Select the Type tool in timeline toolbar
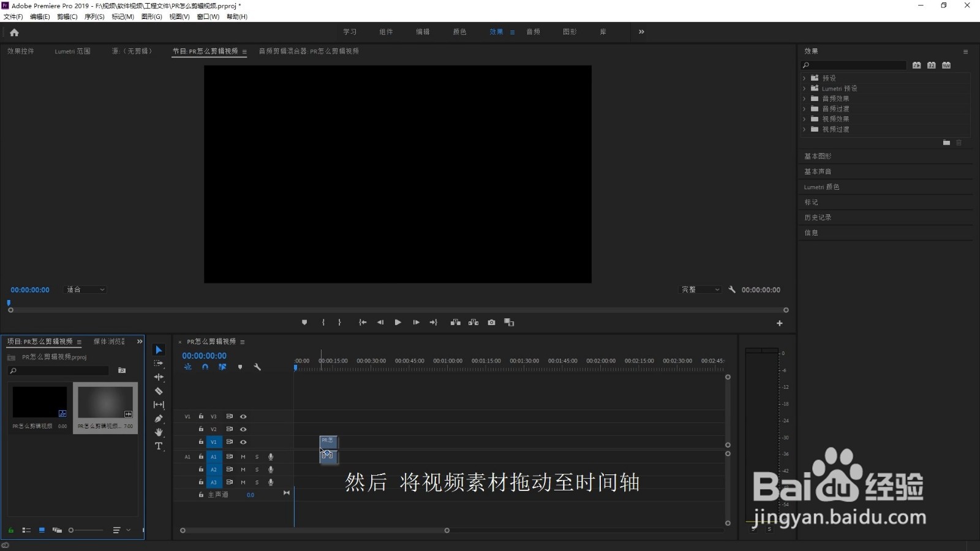The height and width of the screenshot is (551, 980). pyautogui.click(x=159, y=445)
